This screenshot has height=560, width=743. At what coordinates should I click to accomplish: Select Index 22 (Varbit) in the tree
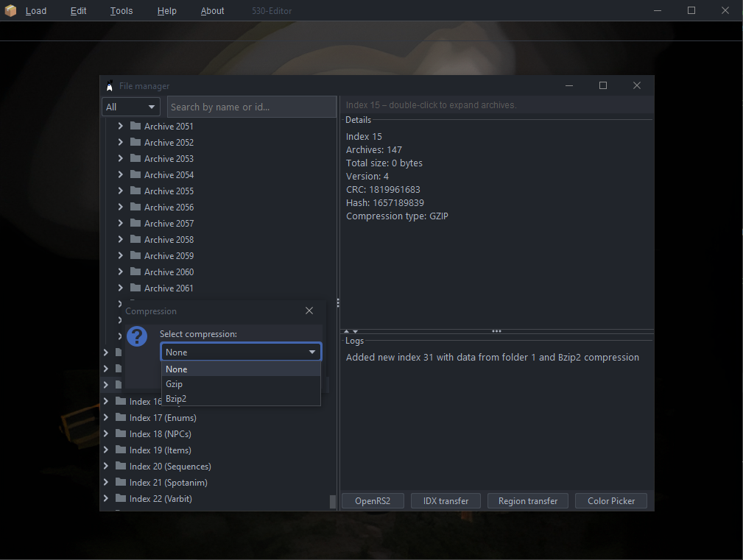point(161,499)
